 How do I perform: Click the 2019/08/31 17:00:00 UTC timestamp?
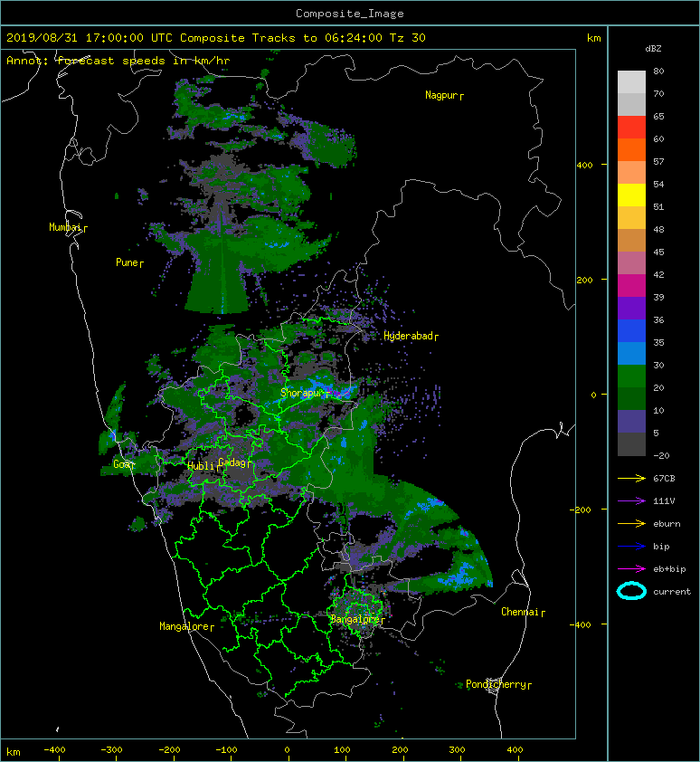pyautogui.click(x=90, y=38)
